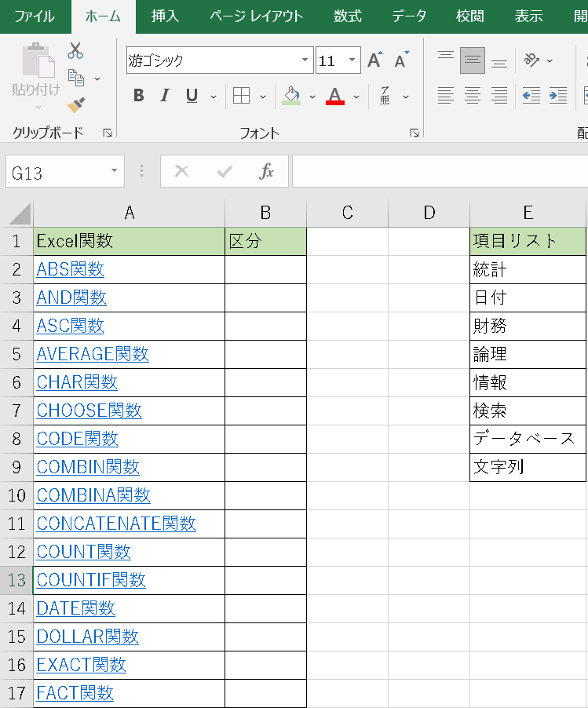
Task: Toggle Bold formatting
Action: tap(139, 96)
